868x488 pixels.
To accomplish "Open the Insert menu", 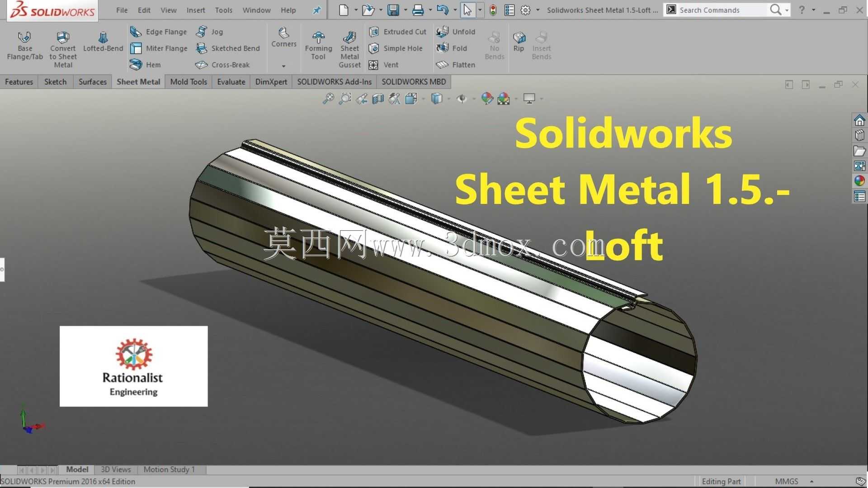I will (x=196, y=10).
